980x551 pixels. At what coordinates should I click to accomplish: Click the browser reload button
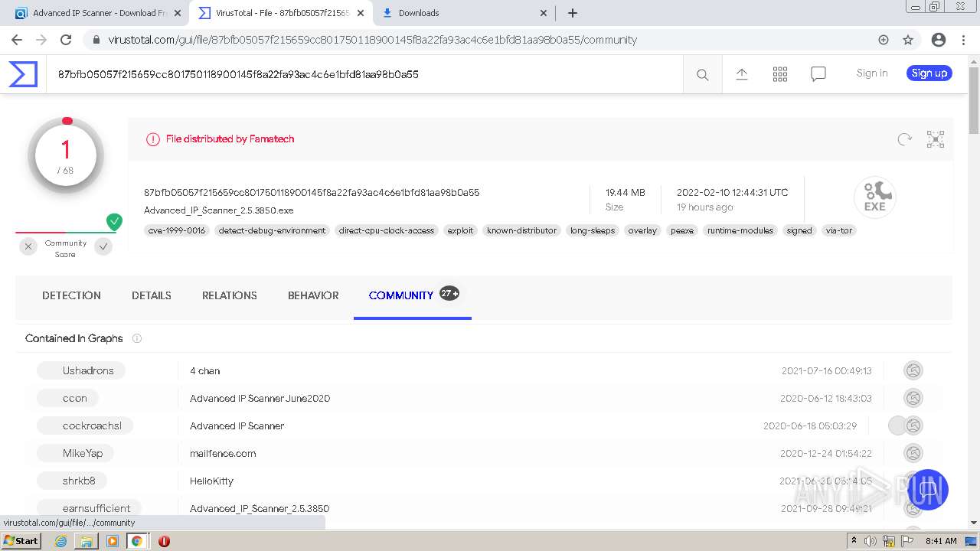click(x=66, y=40)
